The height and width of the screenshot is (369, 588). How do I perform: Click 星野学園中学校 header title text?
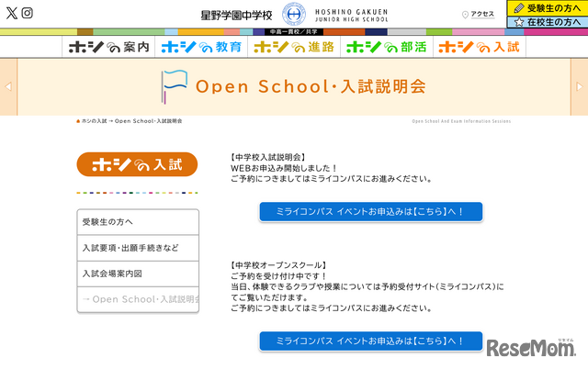point(236,16)
